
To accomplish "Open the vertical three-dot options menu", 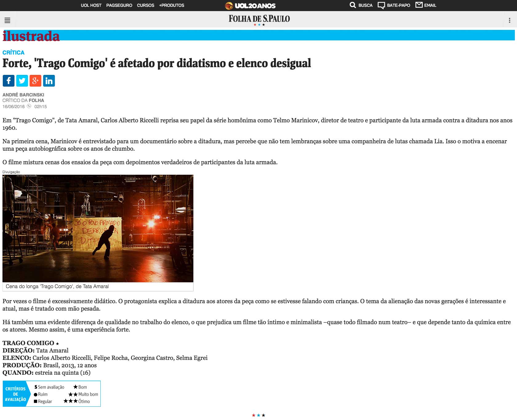I will [510, 20].
